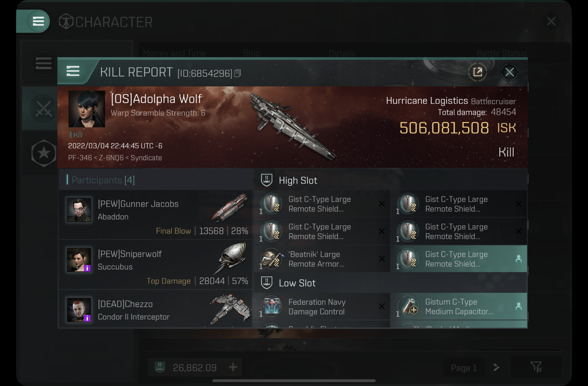Open the filter icon at bottom right
The image size is (588, 386).
click(536, 367)
